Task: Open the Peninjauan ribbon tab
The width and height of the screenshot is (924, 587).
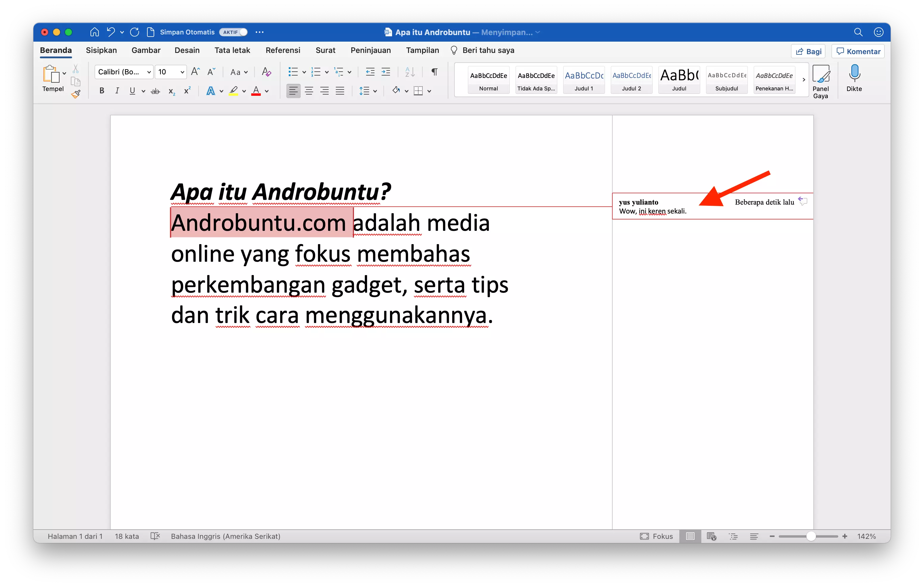Action: (371, 50)
